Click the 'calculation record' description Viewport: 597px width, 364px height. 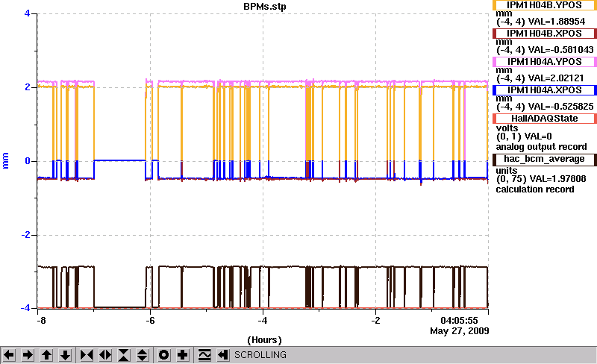535,189
